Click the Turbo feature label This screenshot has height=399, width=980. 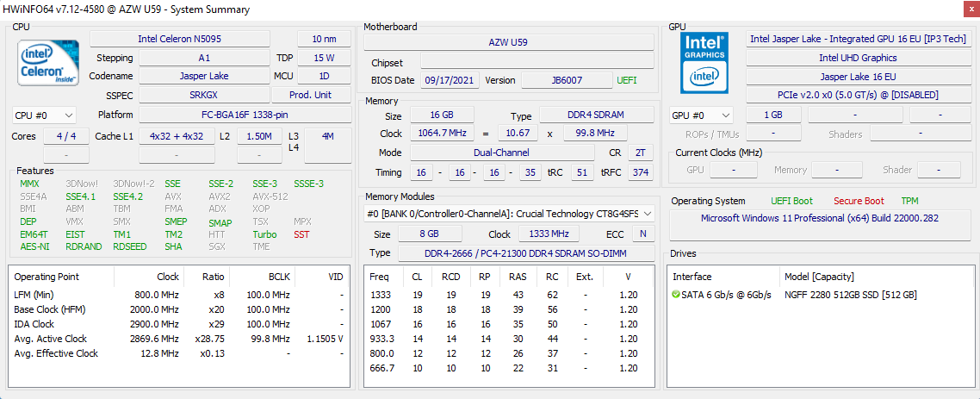[x=265, y=234]
